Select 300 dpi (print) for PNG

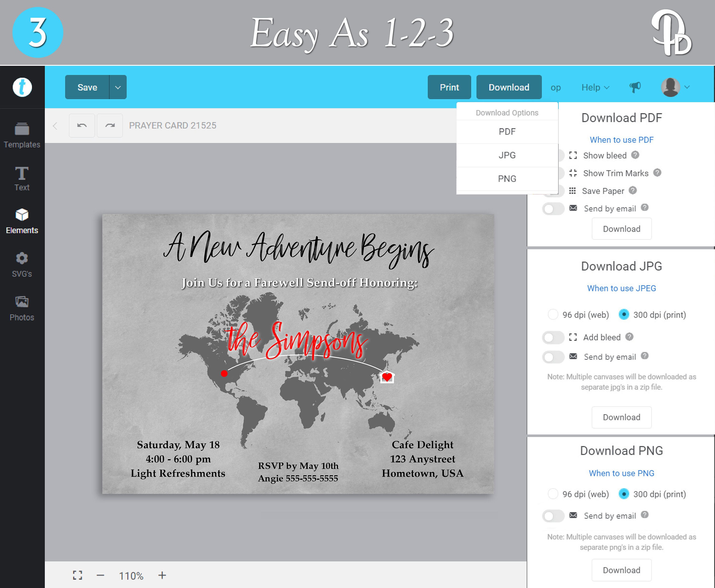[623, 494]
